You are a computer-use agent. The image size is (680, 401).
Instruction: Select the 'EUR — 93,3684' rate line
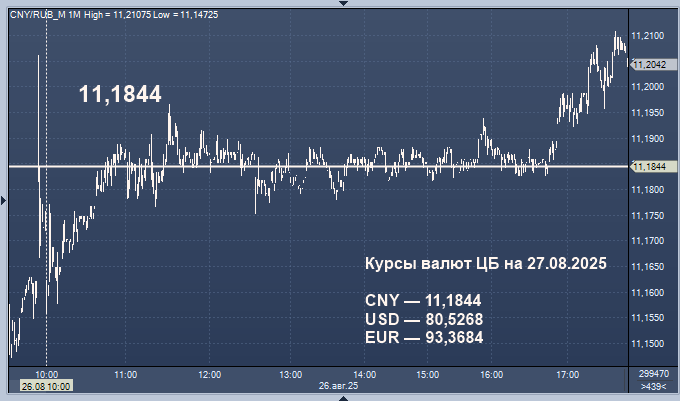coord(424,337)
